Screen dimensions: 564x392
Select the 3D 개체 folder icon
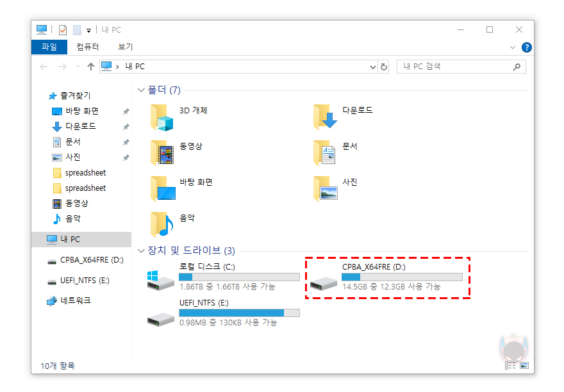(x=162, y=118)
